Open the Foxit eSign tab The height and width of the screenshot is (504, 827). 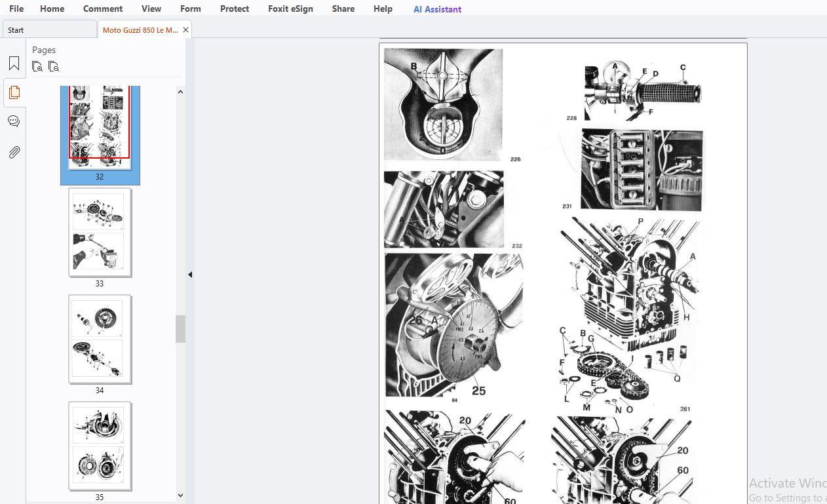290,9
